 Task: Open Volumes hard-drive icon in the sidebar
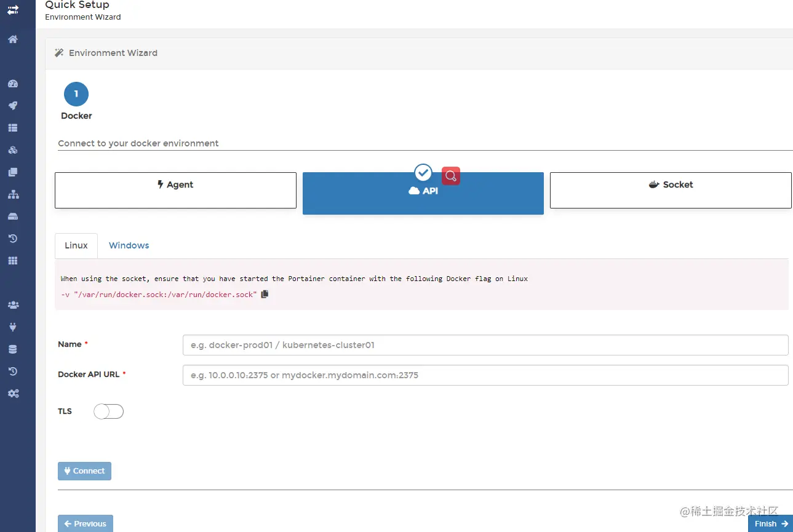13,216
